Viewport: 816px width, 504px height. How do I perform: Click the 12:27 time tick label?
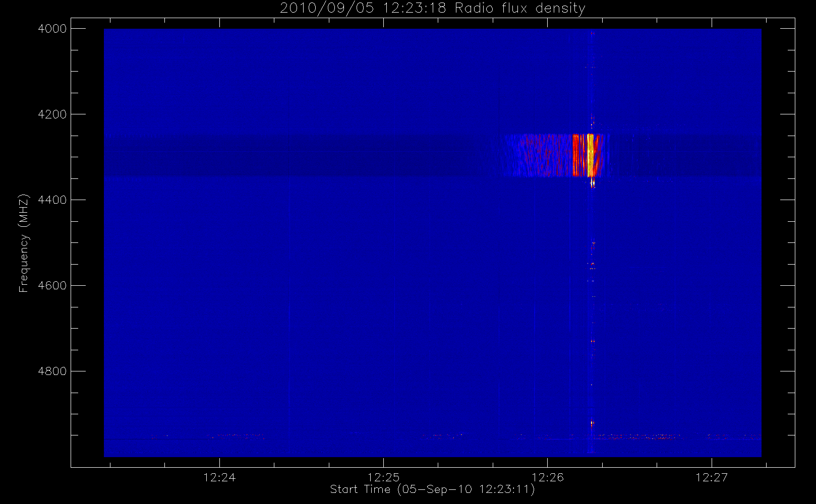[x=712, y=477]
